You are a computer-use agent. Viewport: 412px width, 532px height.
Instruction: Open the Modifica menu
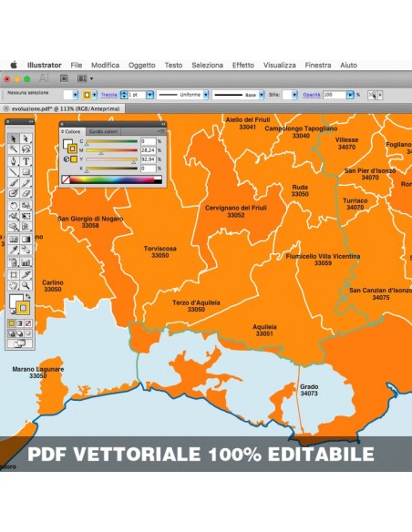coord(105,66)
